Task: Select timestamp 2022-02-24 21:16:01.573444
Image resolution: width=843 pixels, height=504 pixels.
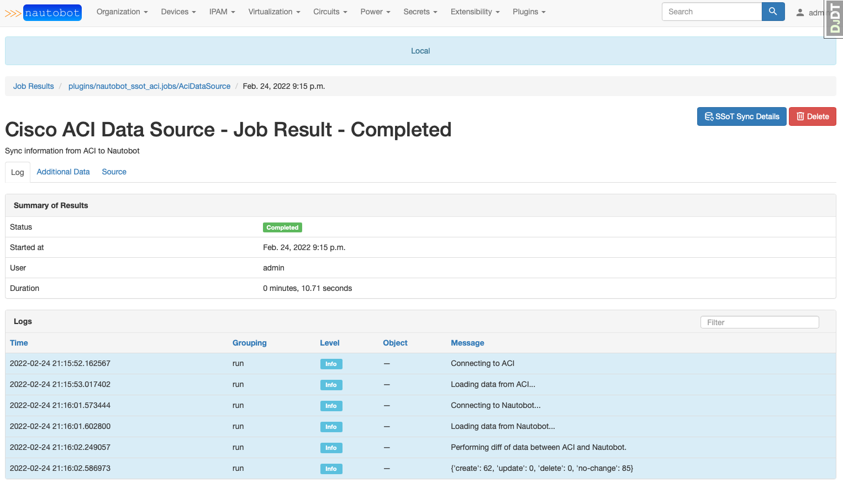Action: coord(60,405)
